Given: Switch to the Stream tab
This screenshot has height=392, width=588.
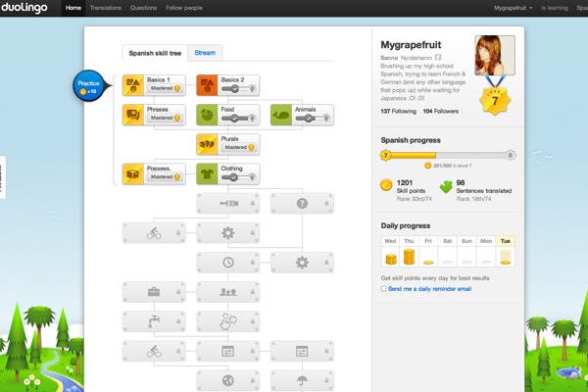Looking at the screenshot, I should (x=205, y=52).
